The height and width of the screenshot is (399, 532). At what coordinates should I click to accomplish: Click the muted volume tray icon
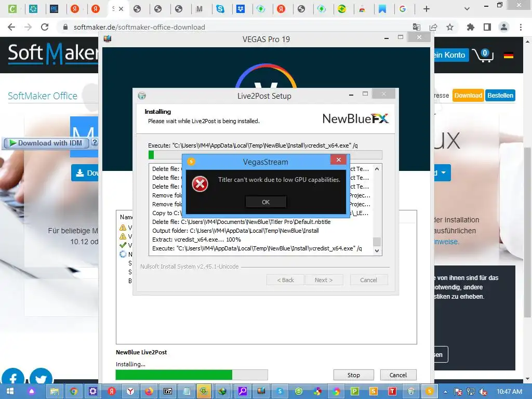pos(483,392)
